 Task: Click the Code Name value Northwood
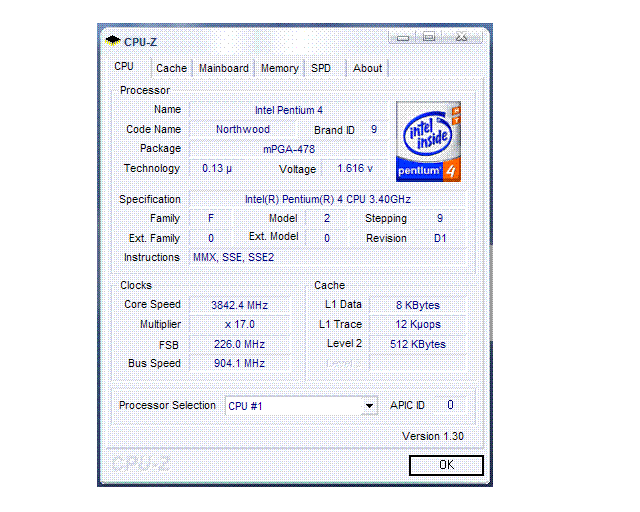242,129
